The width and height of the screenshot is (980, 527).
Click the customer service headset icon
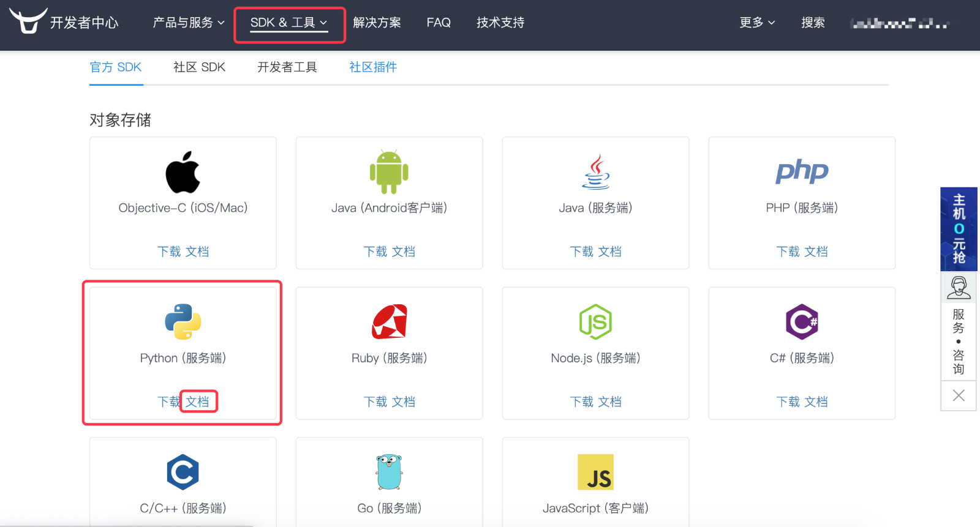pos(959,287)
